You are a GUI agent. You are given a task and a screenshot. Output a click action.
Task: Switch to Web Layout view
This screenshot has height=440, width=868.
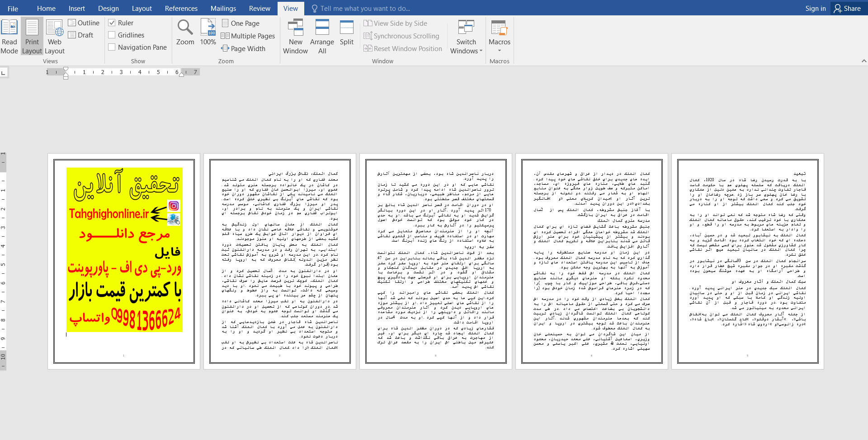(x=55, y=37)
